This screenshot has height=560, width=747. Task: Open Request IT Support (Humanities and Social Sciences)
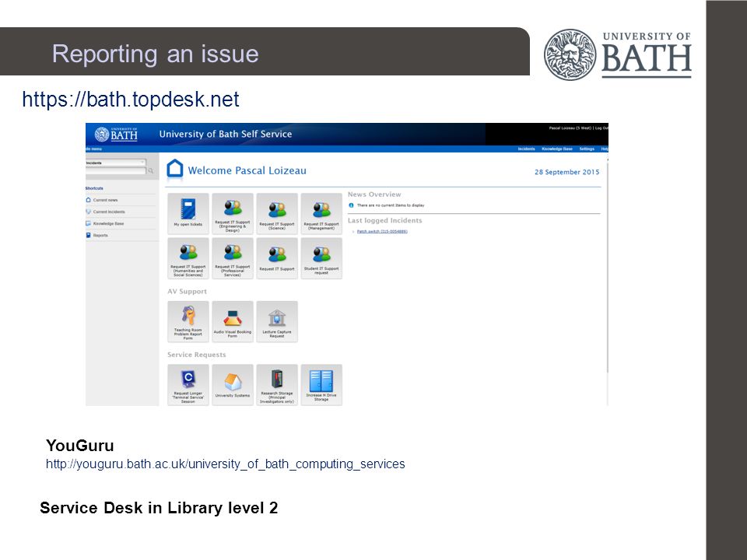pos(188,258)
